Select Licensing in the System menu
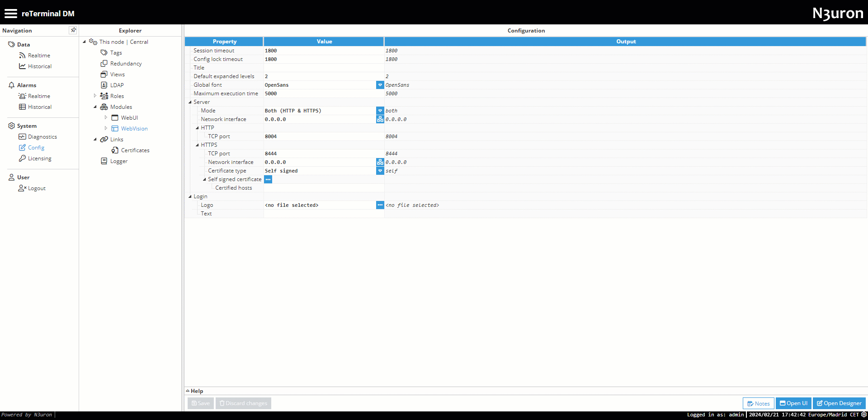 (x=39, y=159)
